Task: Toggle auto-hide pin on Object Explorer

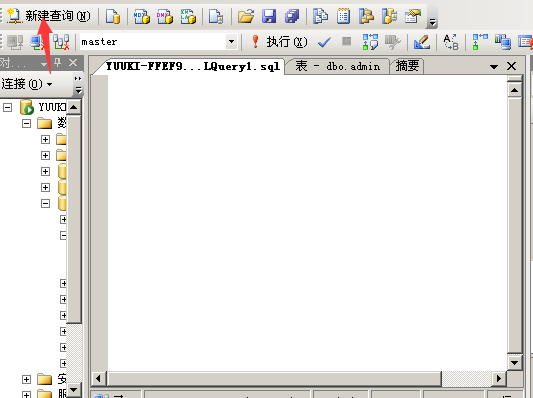Action: (x=57, y=62)
